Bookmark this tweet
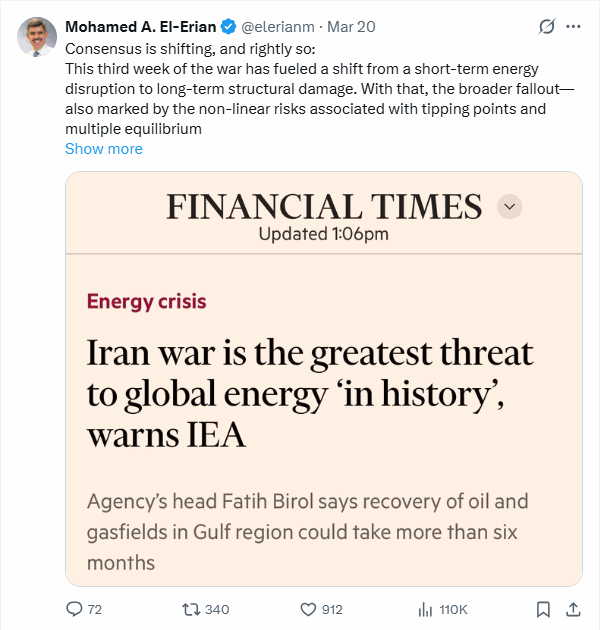600x630 pixels. click(x=543, y=609)
